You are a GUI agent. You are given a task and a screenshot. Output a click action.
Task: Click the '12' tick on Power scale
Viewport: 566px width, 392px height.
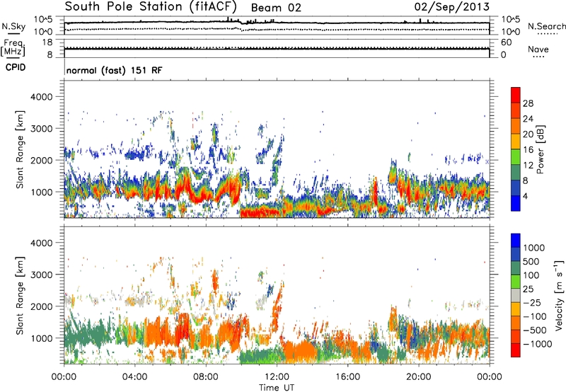click(528, 166)
